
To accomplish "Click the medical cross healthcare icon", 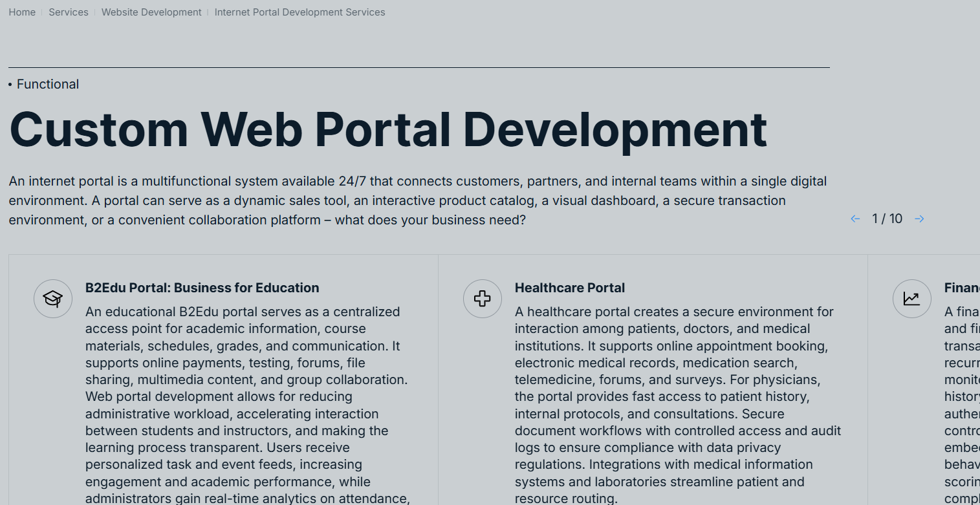I will tap(483, 299).
